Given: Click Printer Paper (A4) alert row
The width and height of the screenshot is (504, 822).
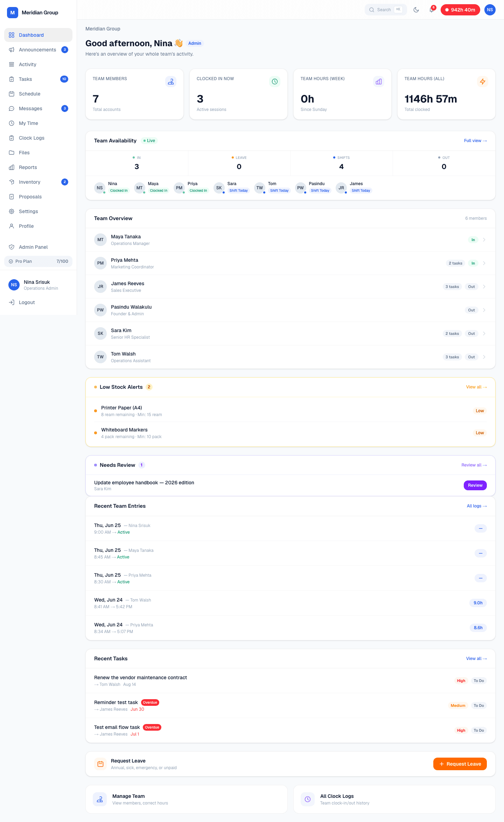Looking at the screenshot, I should tap(290, 411).
